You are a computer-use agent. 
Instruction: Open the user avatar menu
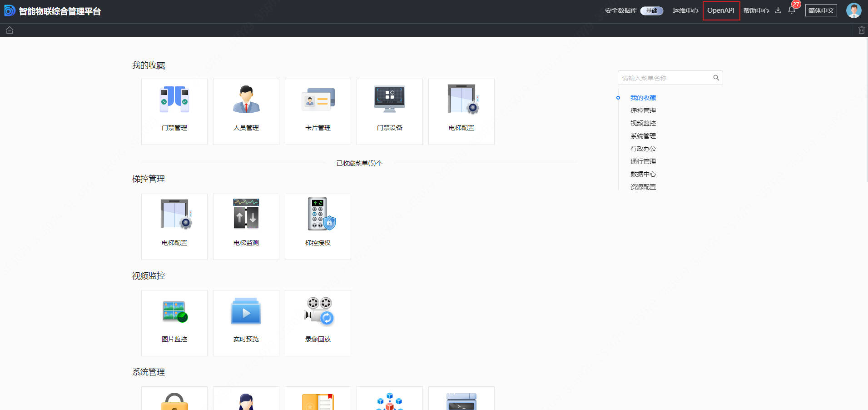pyautogui.click(x=853, y=10)
